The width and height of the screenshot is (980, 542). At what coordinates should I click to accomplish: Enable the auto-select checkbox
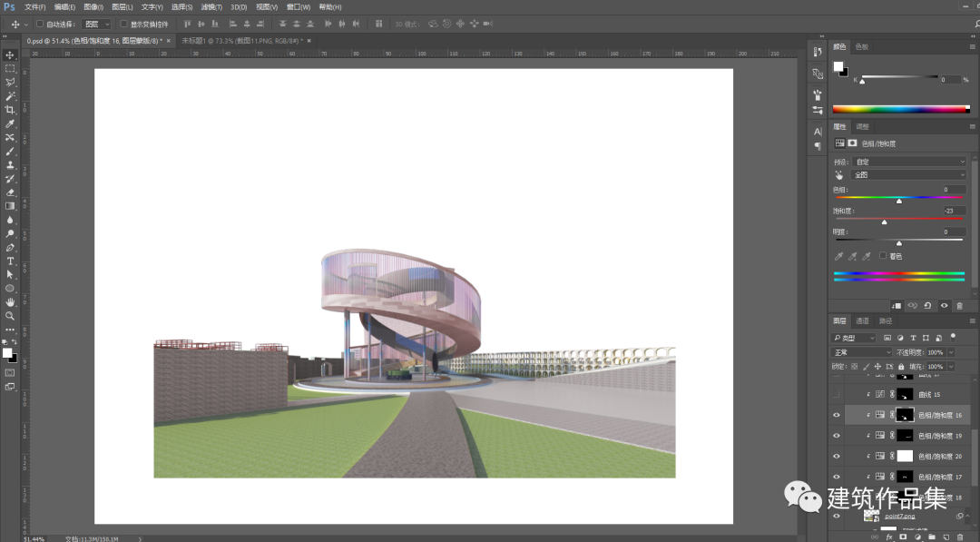click(40, 24)
